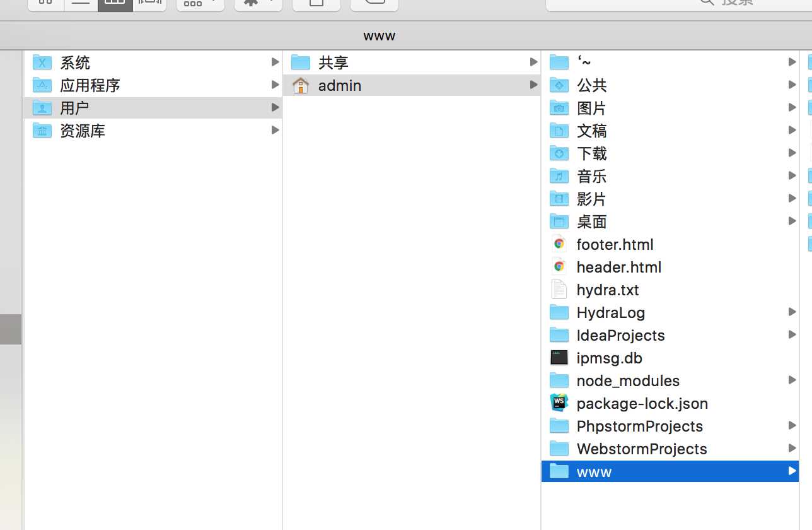Click the '~ folder icon

tap(559, 62)
